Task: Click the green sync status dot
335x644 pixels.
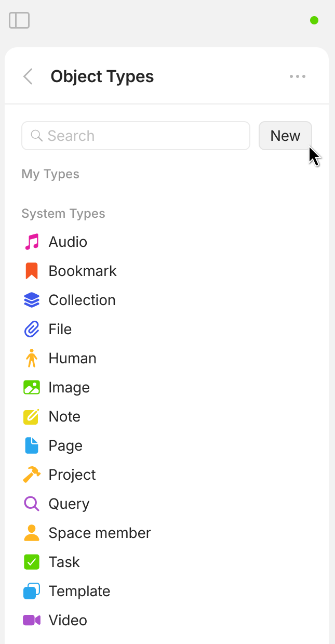Action: (314, 20)
